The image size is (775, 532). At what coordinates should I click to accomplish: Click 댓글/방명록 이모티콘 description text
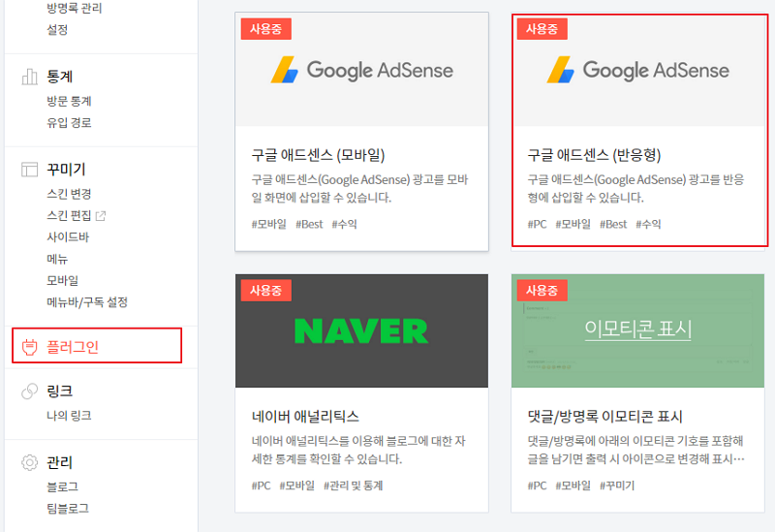click(x=635, y=450)
